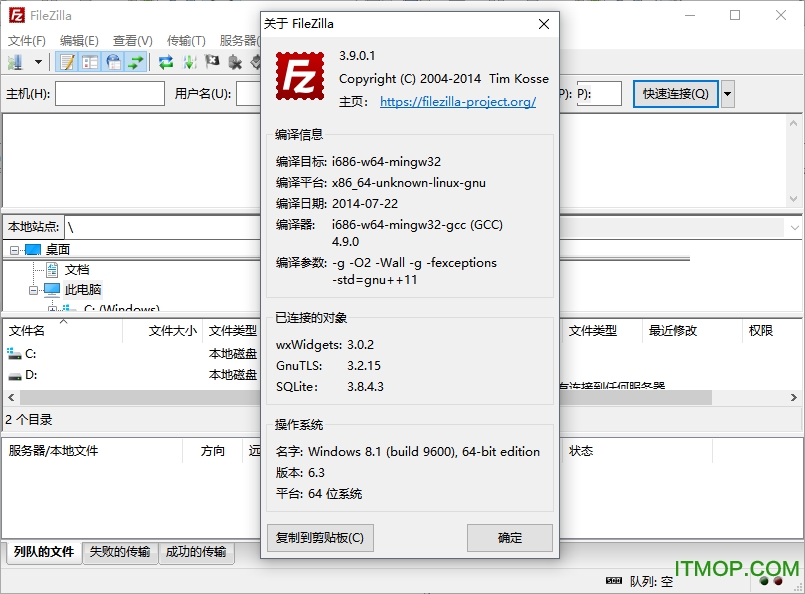Close the 关于 FileZilla dialog
This screenshot has width=805, height=594.
pos(544,24)
